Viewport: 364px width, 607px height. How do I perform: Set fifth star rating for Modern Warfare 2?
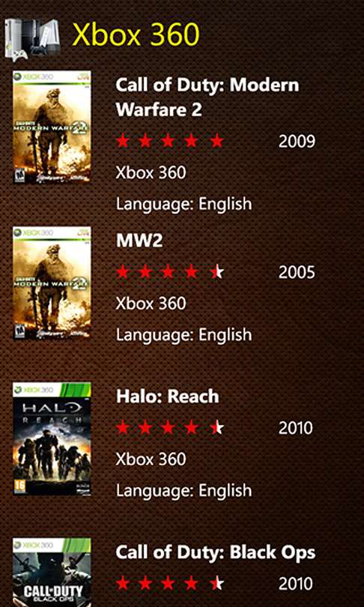point(217,142)
